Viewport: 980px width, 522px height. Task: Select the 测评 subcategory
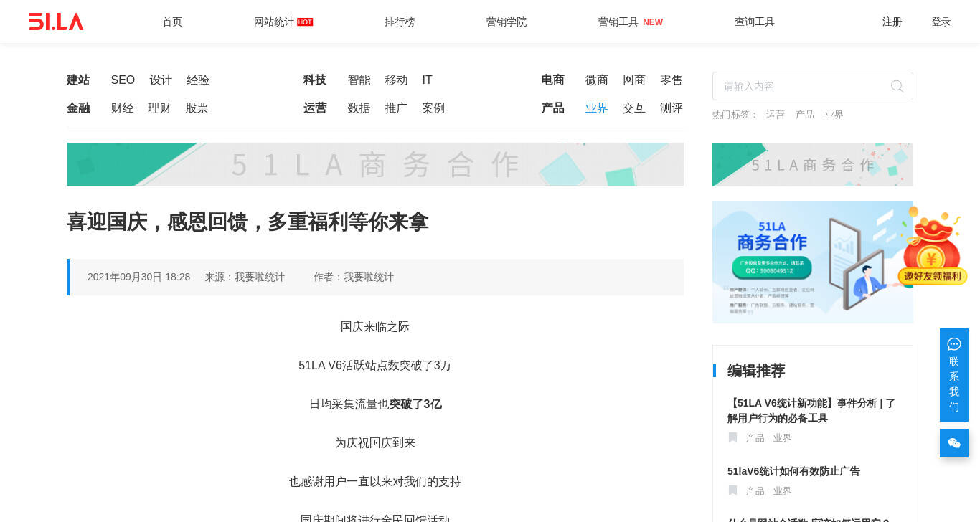click(x=672, y=108)
